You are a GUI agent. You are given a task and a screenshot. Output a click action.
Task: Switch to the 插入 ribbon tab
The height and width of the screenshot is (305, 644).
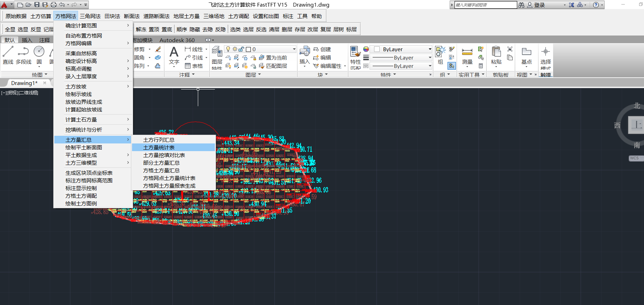(27, 40)
